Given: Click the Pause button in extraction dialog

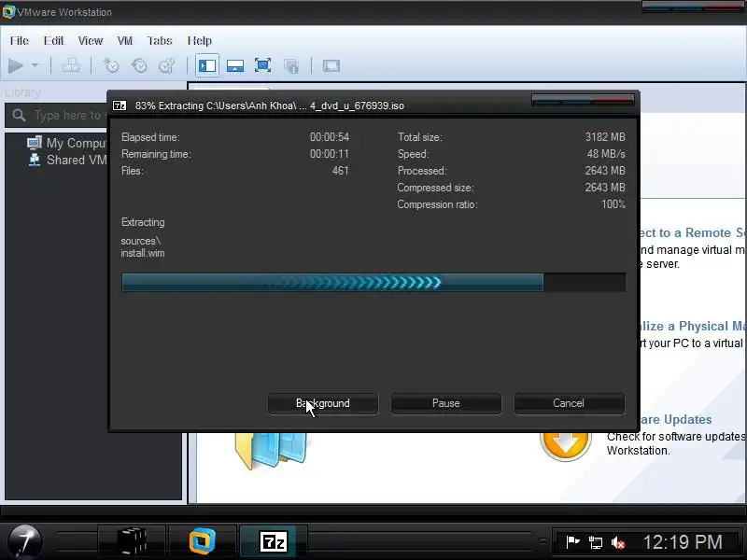Looking at the screenshot, I should (446, 403).
